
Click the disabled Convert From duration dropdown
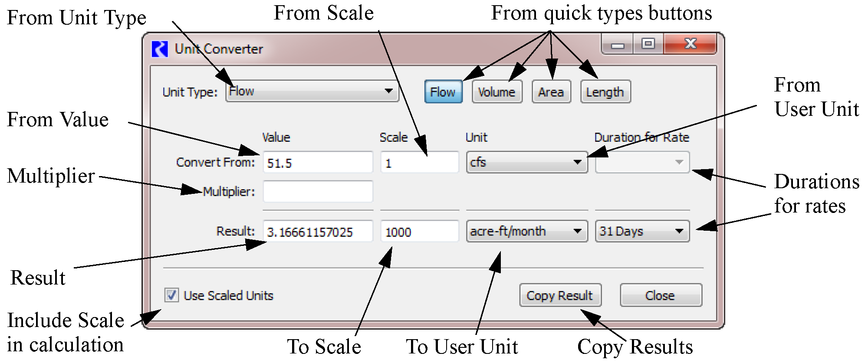coord(642,162)
